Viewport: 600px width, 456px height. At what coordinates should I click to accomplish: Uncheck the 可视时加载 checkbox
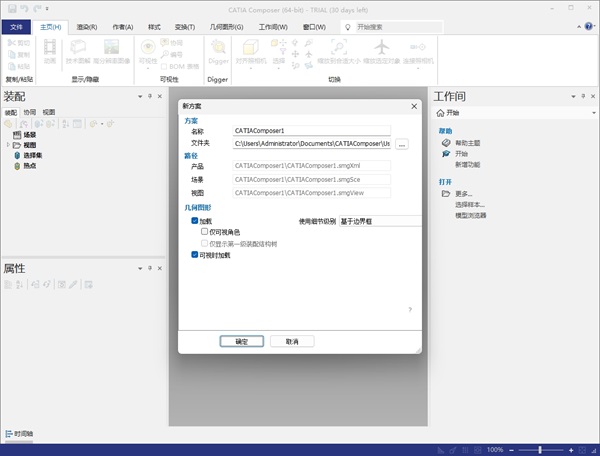click(x=194, y=254)
